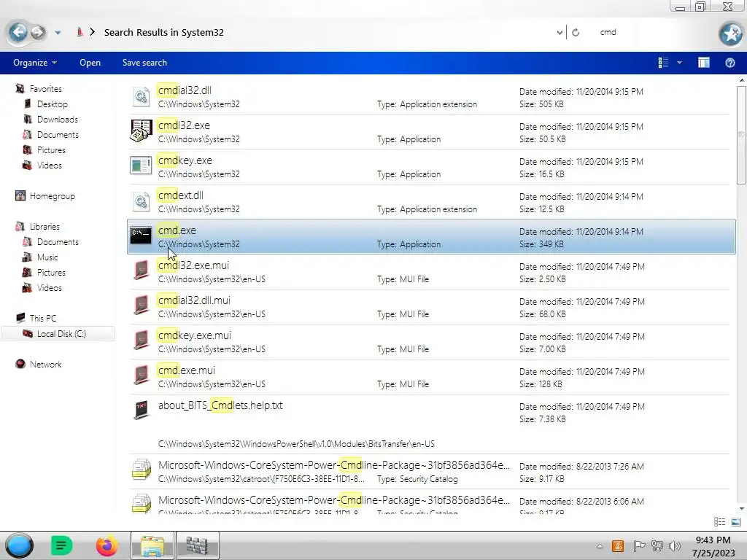The image size is (747, 560).
Task: Open Action Center flag icon
Action: 639,545
